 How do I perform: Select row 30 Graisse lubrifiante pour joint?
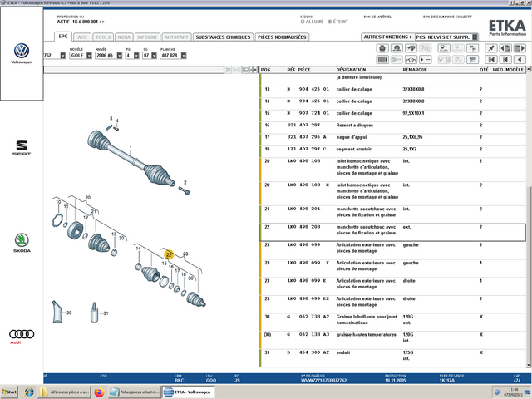pyautogui.click(x=392, y=322)
